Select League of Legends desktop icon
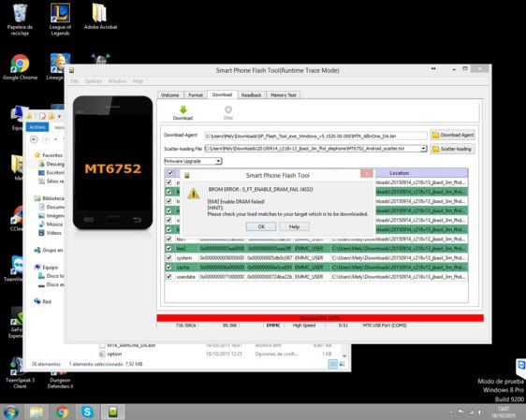Viewport: 526px width, 420px height. (60, 20)
